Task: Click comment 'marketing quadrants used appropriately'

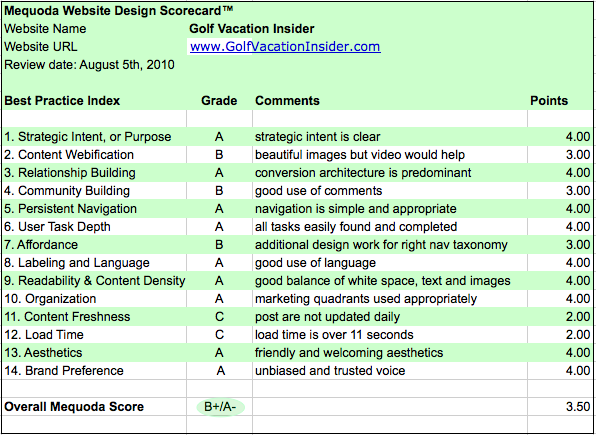Action: 366,298
